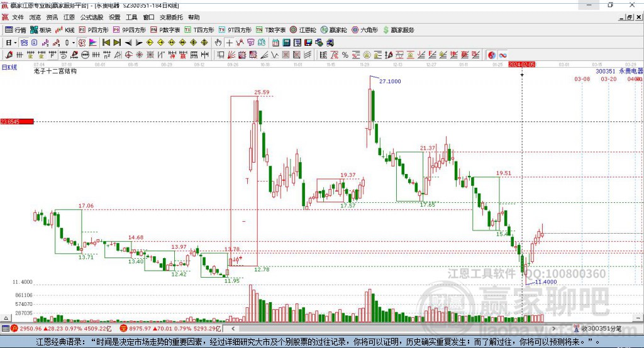Click the yin-yang circle icon
644x348 pixels.
[492, 55]
